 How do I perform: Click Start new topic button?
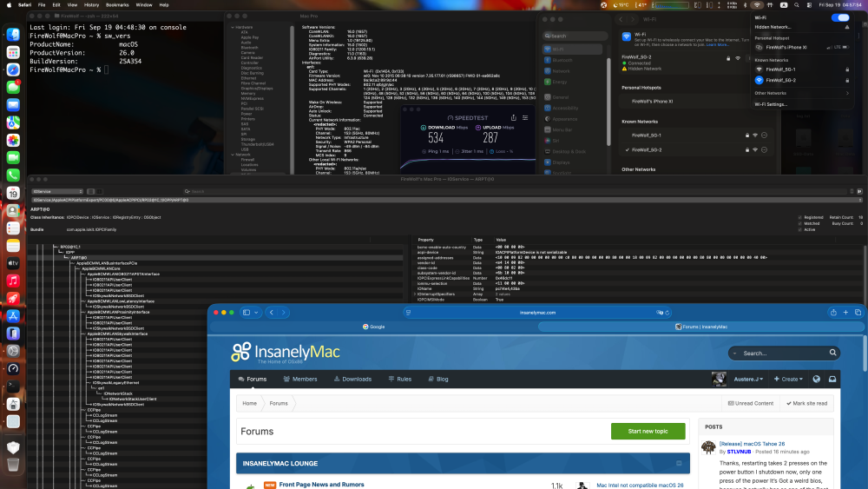tap(648, 432)
